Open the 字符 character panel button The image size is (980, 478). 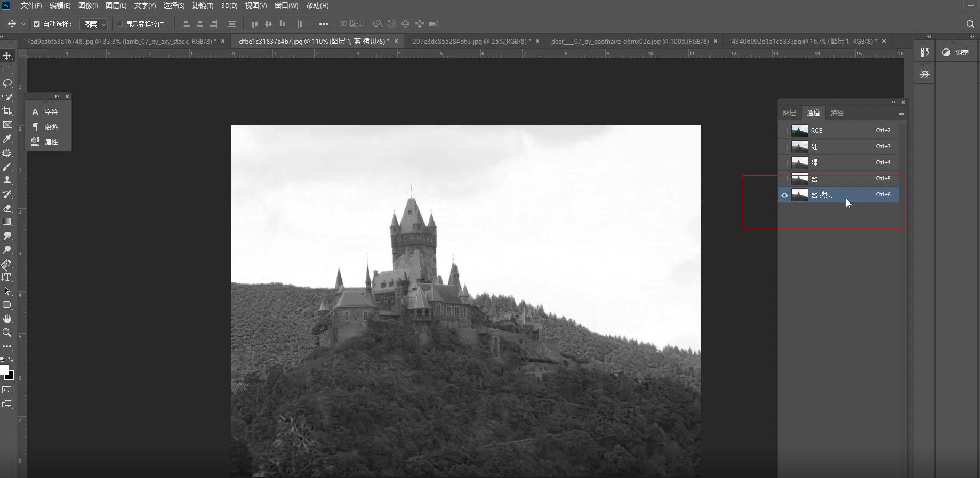click(46, 112)
